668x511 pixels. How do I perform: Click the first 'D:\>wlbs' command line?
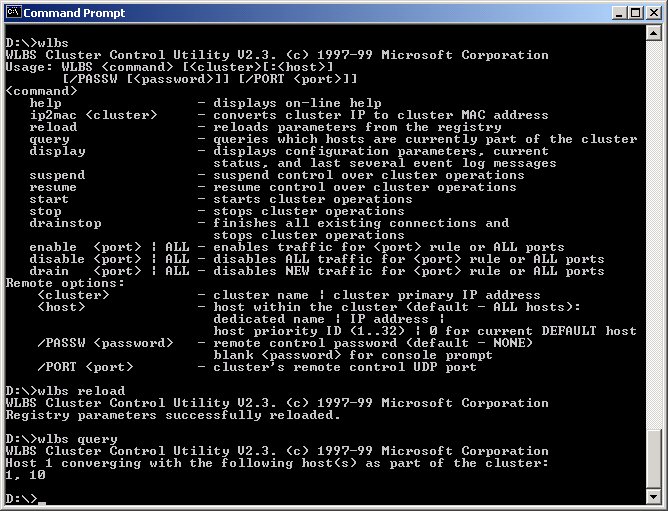pos(37,43)
